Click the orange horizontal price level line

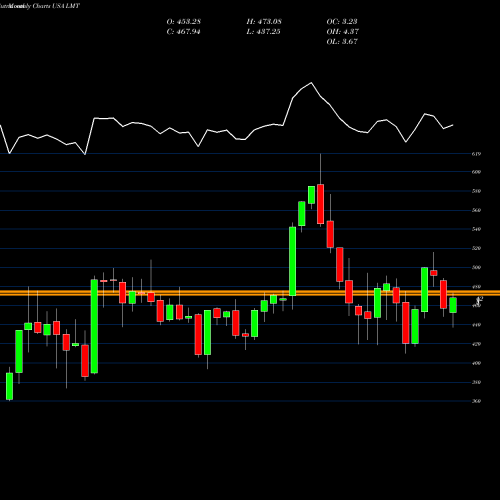[x=250, y=293]
